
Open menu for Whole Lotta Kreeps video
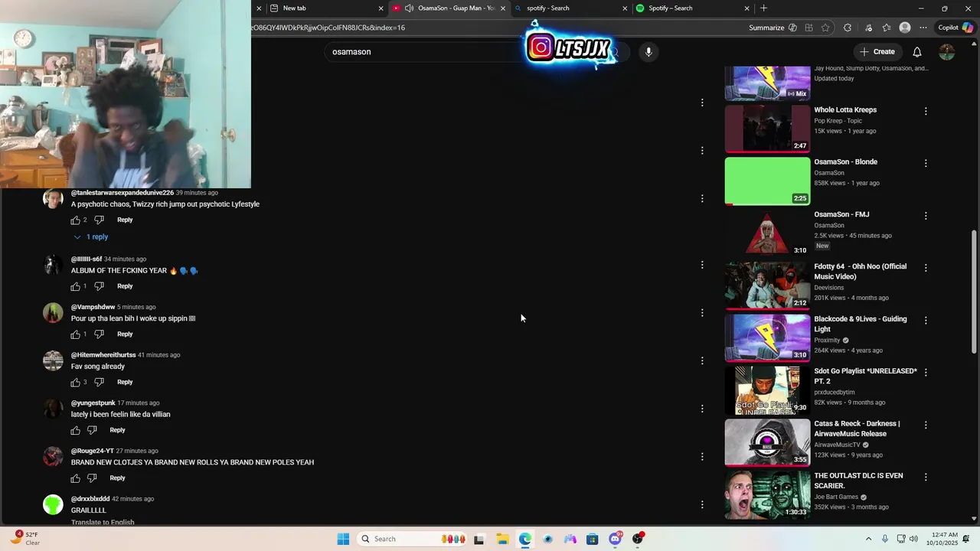coord(926,111)
